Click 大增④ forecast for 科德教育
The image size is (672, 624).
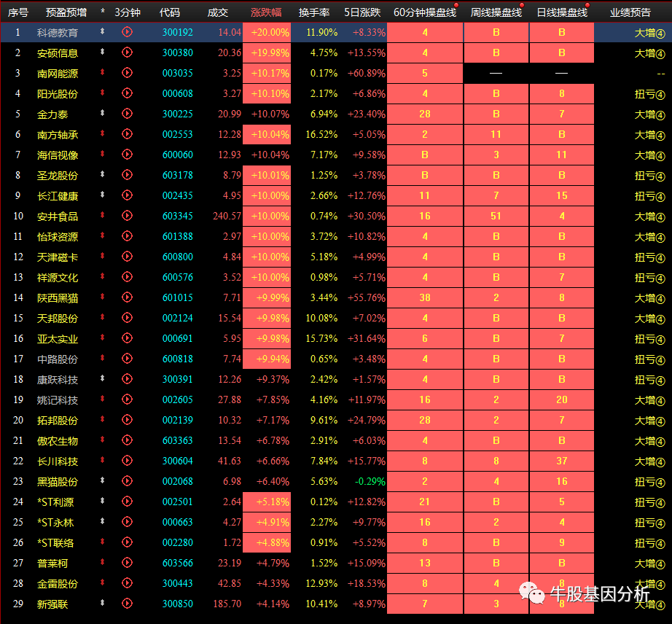pyautogui.click(x=649, y=33)
